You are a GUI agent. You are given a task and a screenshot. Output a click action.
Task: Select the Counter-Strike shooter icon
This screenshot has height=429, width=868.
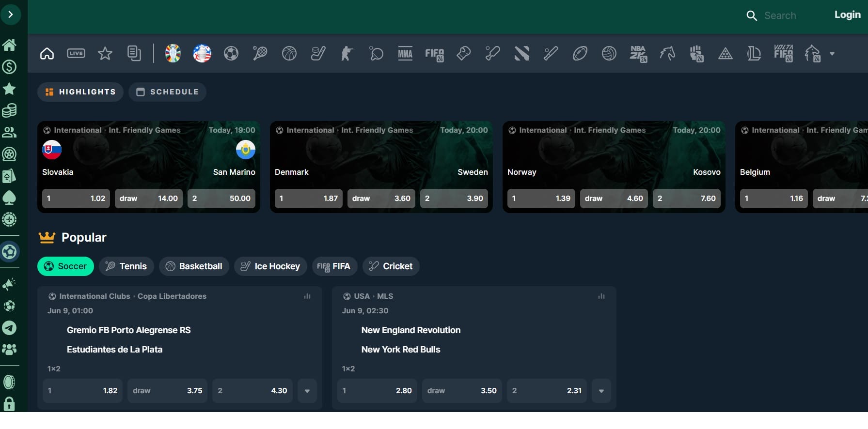[x=347, y=53]
